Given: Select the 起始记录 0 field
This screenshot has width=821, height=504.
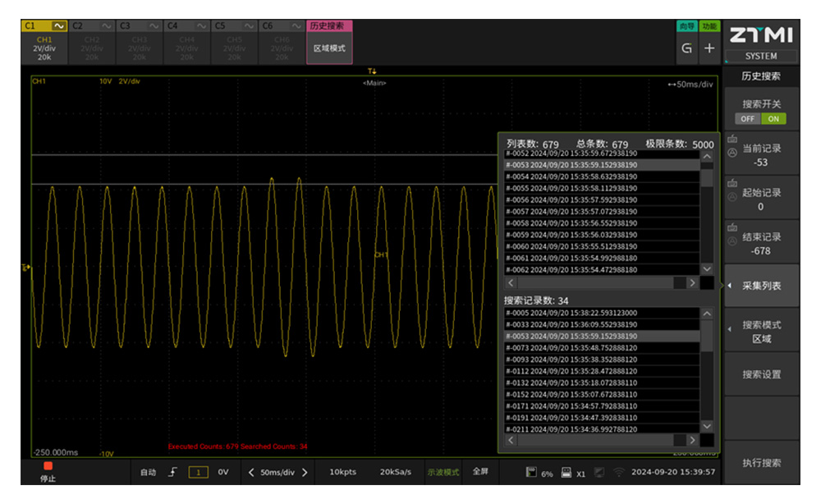Looking at the screenshot, I should [761, 199].
